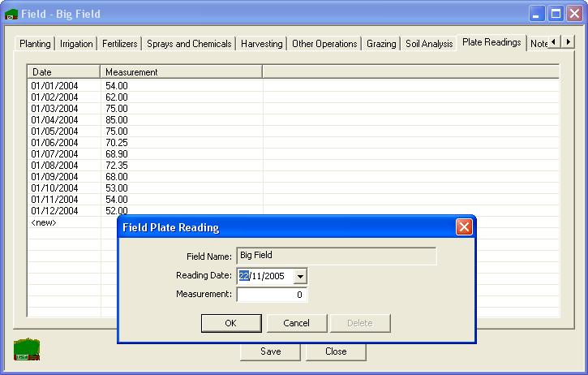Sort by the Date column header
This screenshot has height=375, width=588.
63,71
